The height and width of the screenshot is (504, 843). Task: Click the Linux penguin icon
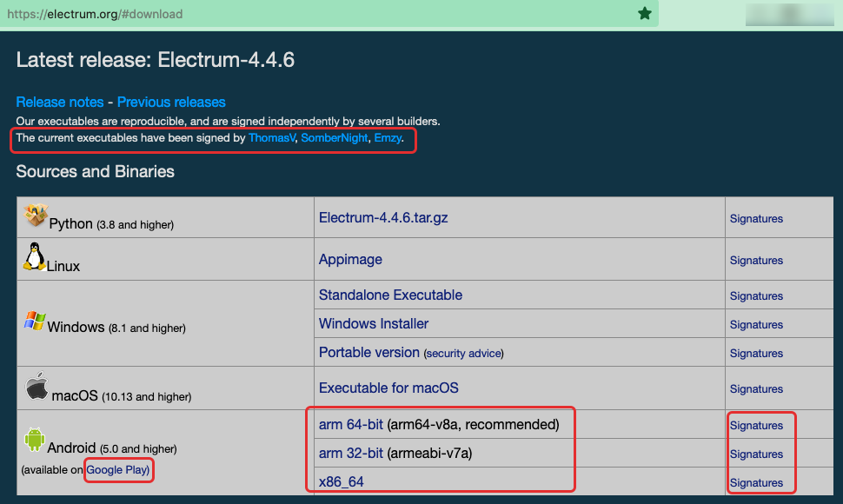(x=35, y=256)
